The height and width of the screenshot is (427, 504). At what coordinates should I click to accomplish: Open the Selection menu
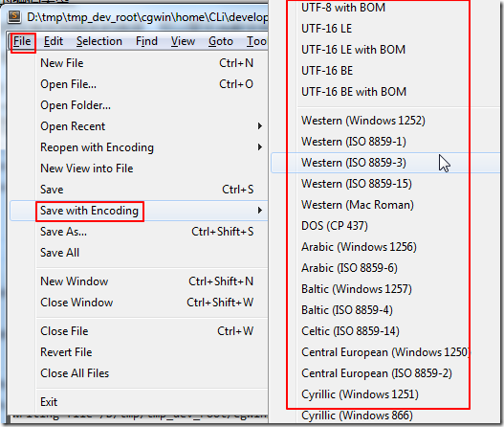[99, 41]
